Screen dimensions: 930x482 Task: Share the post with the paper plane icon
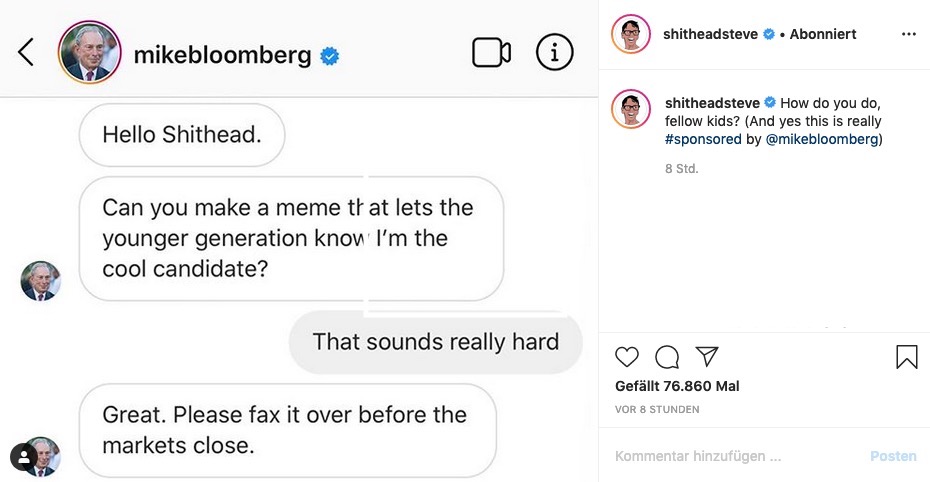pos(707,356)
